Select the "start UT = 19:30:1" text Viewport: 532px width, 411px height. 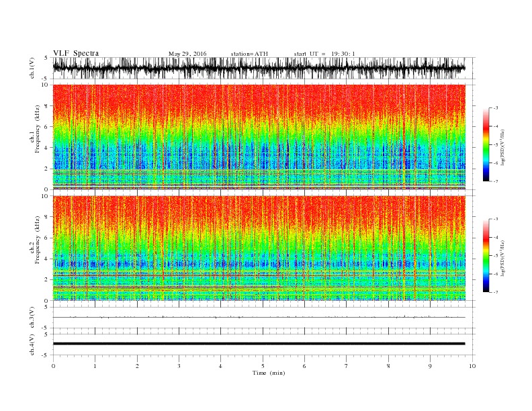[x=324, y=54]
